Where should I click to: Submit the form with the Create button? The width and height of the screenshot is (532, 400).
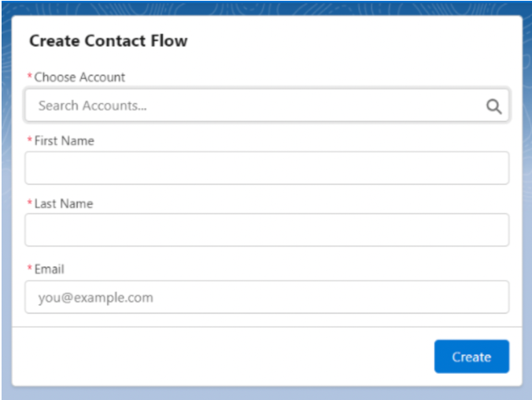471,357
